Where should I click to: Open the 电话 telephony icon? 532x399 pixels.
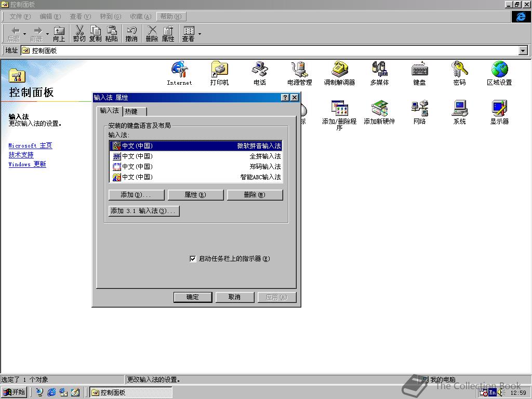pyautogui.click(x=260, y=73)
